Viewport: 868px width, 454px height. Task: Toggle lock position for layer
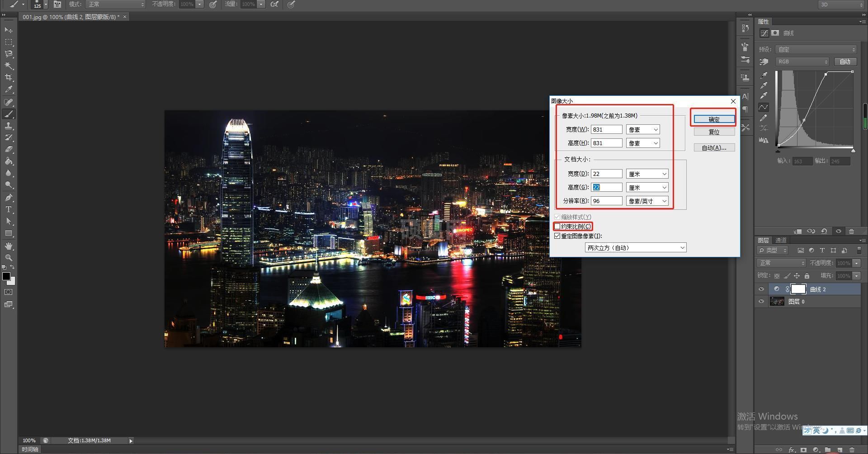point(797,276)
